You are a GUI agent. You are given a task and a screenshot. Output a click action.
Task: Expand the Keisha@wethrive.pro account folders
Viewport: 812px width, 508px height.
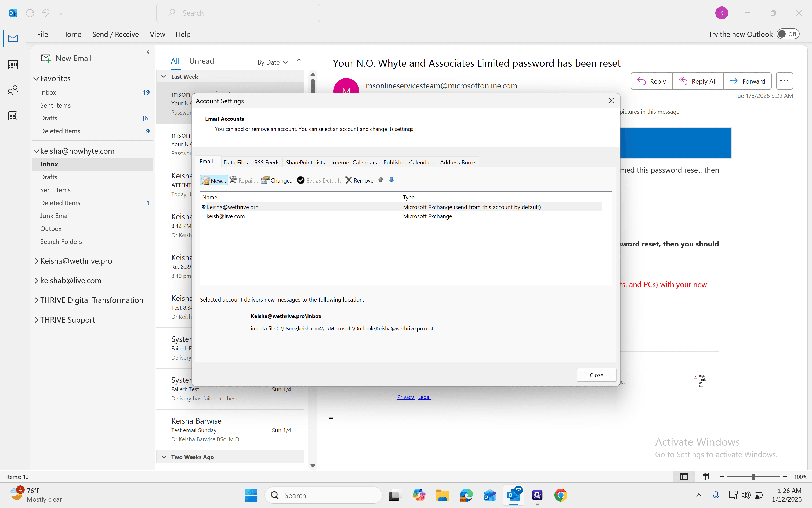[36, 261]
